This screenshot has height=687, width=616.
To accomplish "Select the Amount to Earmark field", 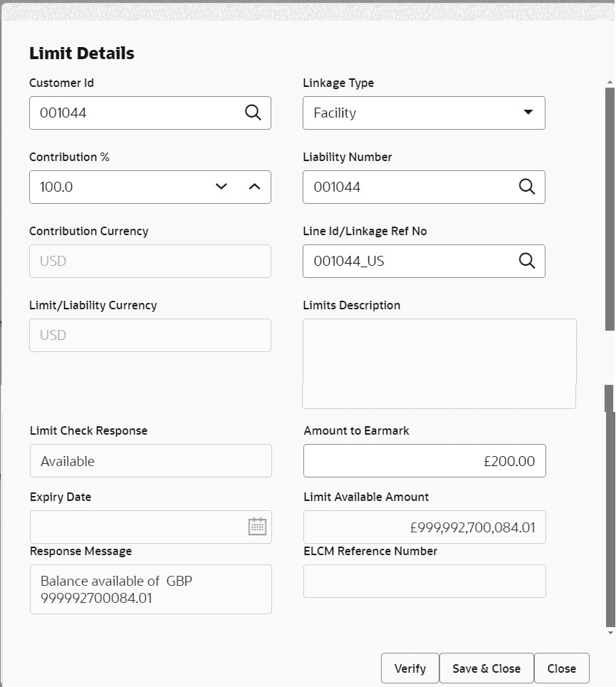I will tap(424, 460).
